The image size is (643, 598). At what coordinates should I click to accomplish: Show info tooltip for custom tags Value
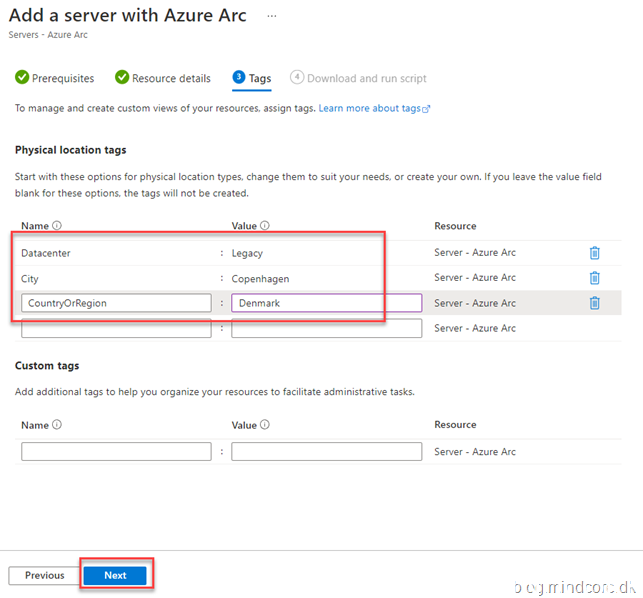[x=265, y=425]
